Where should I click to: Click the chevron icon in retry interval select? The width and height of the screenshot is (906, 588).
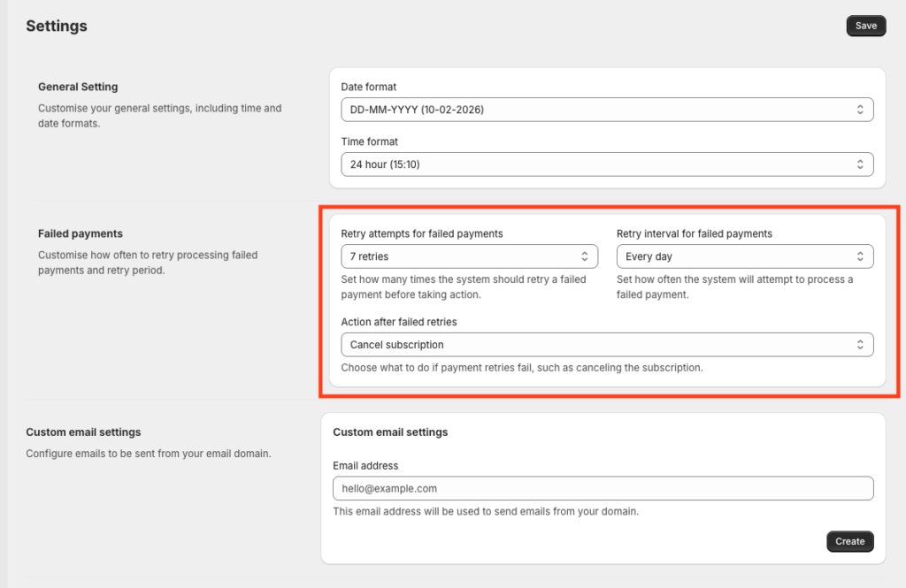(860, 256)
